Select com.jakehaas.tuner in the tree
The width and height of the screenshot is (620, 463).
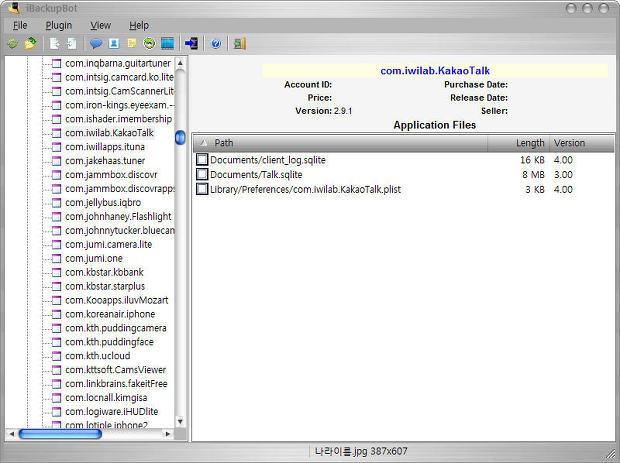pos(105,161)
